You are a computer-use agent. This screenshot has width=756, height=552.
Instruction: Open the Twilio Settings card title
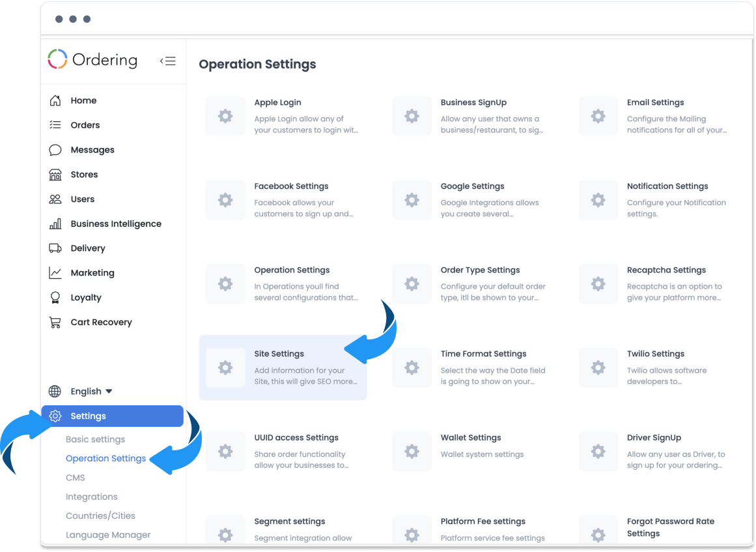click(656, 354)
